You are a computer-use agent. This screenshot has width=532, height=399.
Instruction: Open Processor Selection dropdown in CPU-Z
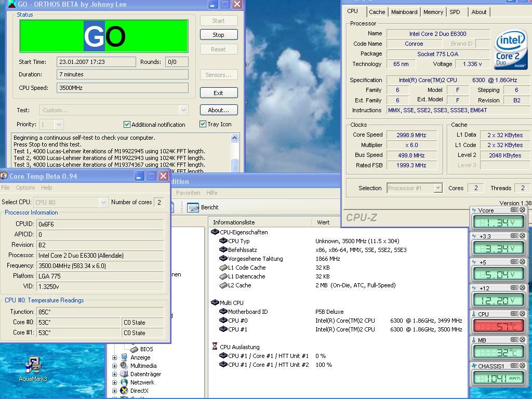[438, 188]
